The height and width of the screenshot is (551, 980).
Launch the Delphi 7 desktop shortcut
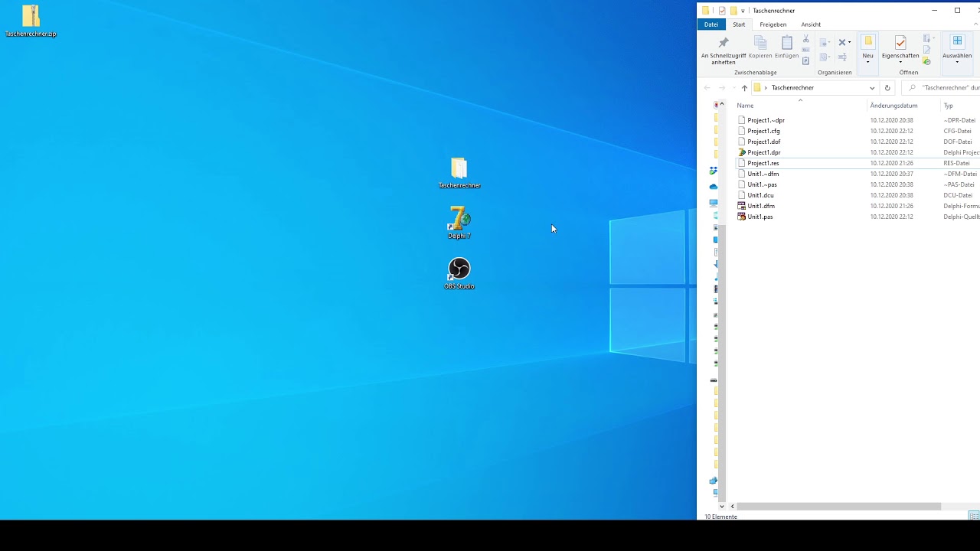[459, 223]
